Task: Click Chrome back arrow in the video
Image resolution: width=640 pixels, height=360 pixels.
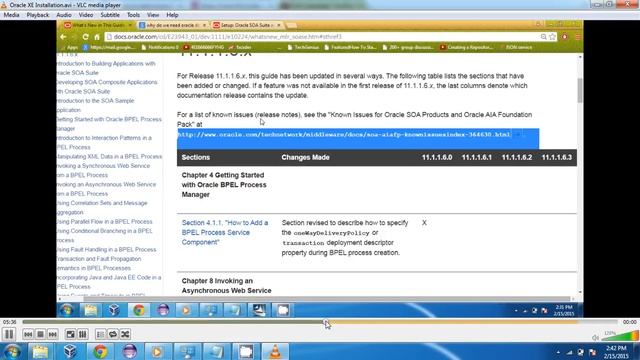Action: pos(63,37)
